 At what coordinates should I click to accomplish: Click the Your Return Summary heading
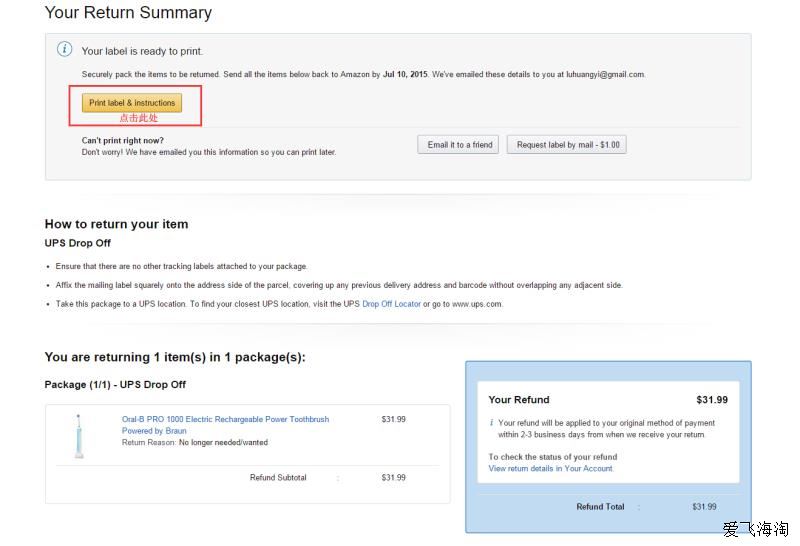128,12
